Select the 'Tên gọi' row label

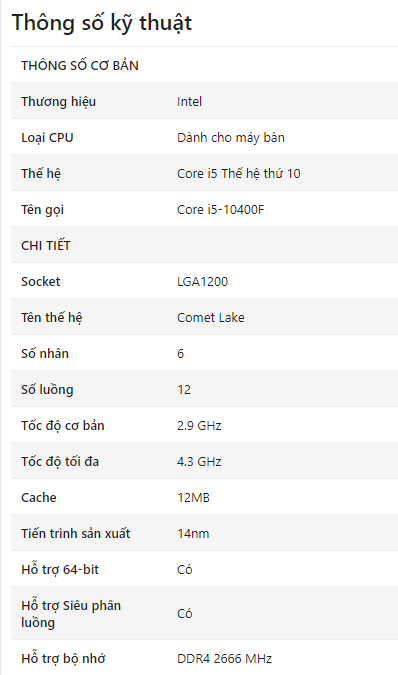pos(42,210)
